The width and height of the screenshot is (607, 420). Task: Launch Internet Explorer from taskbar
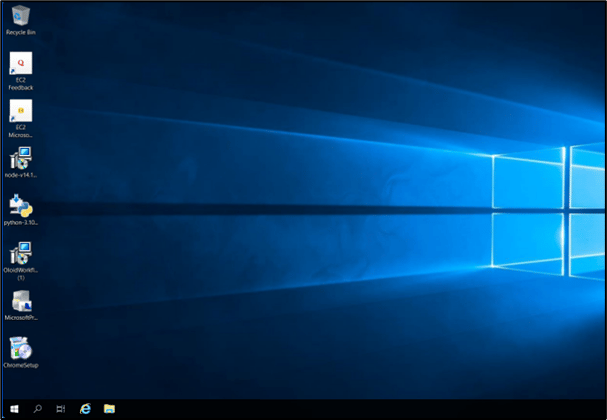point(85,409)
